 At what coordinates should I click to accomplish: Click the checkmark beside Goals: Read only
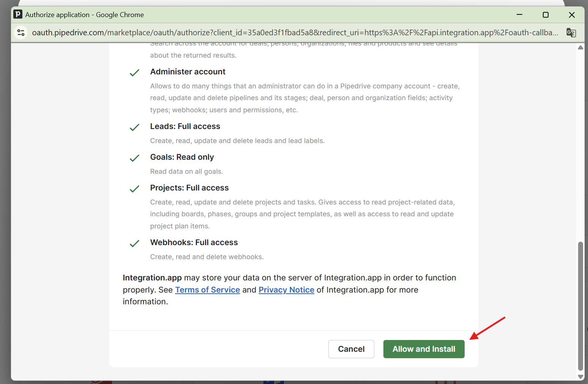tap(134, 158)
